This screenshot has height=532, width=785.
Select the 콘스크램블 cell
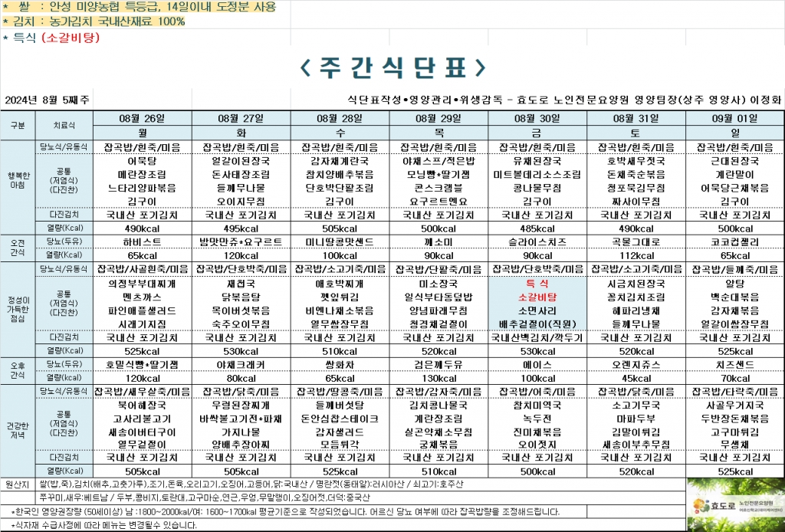click(438, 188)
